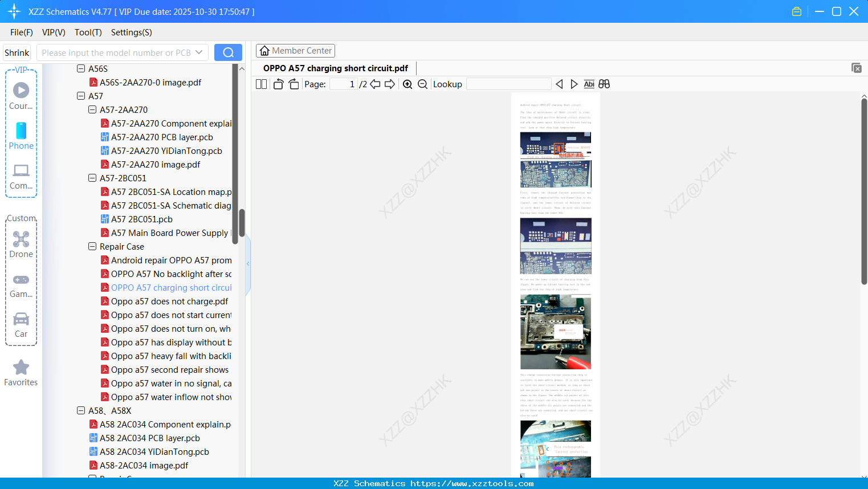This screenshot has width=868, height=489.
Task: Open A57 2BC051.pcb
Action: [x=142, y=219]
